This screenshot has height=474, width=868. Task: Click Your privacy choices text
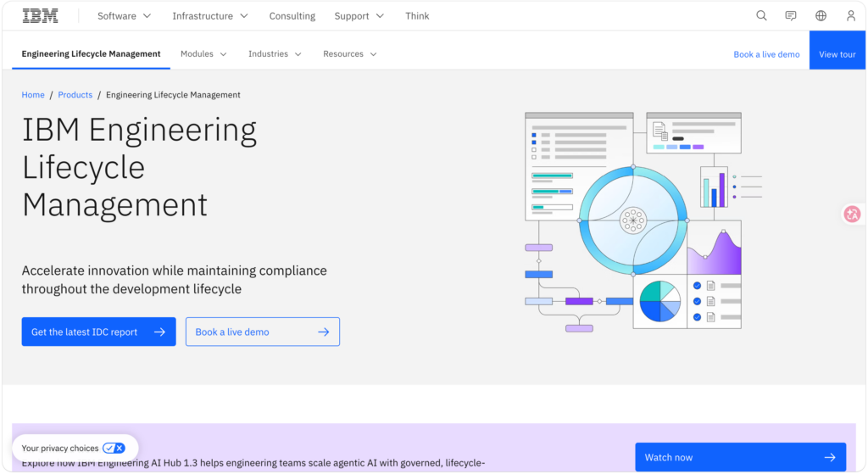(x=60, y=448)
